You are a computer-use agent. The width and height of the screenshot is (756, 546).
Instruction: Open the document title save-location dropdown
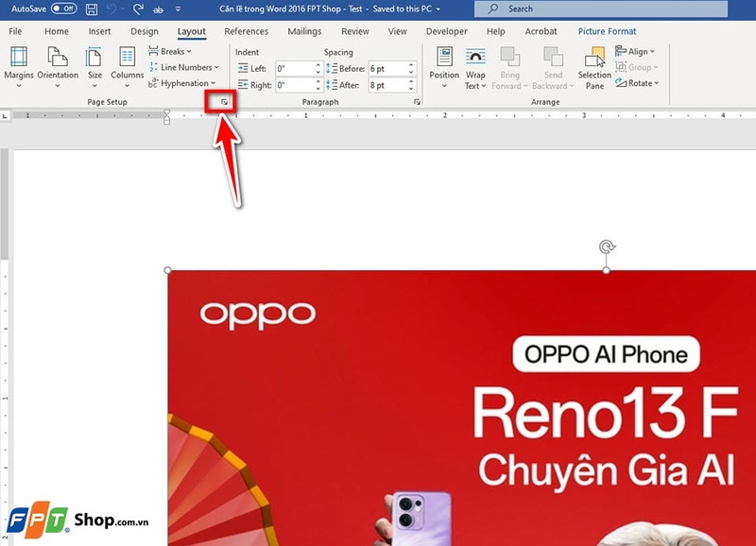(x=438, y=9)
